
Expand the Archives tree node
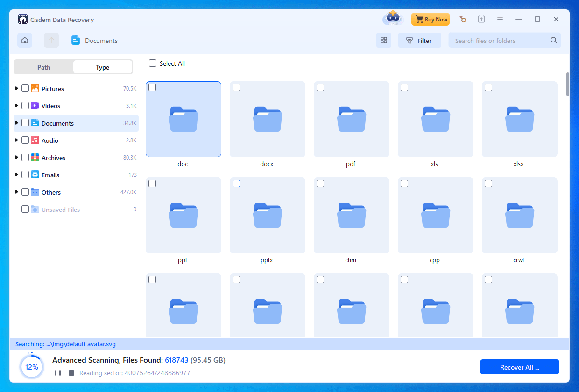click(x=17, y=157)
